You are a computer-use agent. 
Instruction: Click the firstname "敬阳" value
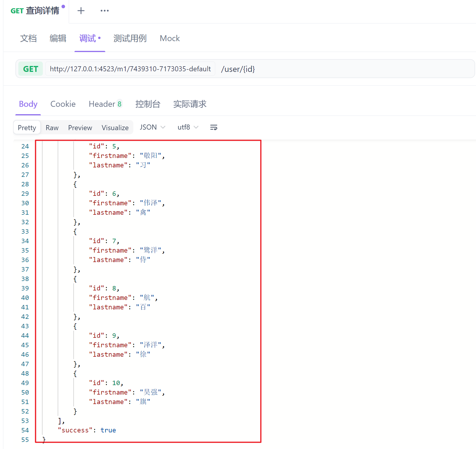click(x=150, y=156)
